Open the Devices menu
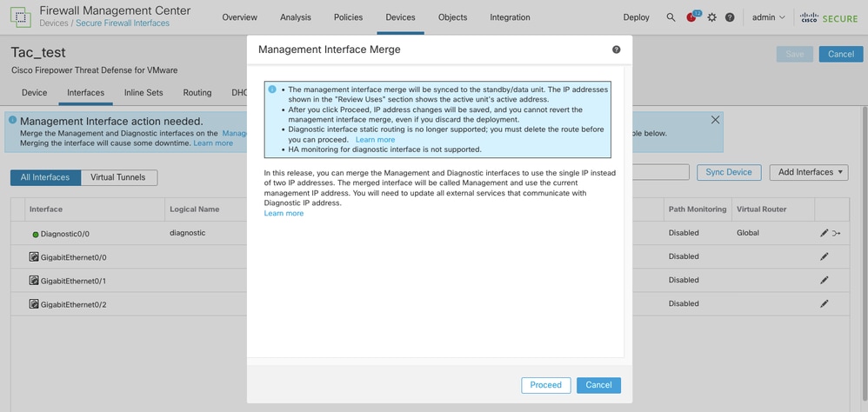Screen dimensions: 868x412 tap(400, 17)
